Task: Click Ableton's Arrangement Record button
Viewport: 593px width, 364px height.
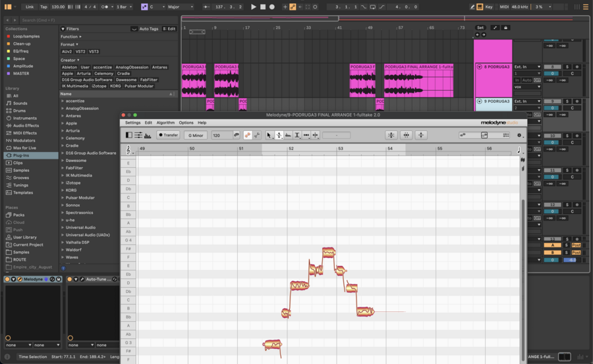Action: point(272,7)
